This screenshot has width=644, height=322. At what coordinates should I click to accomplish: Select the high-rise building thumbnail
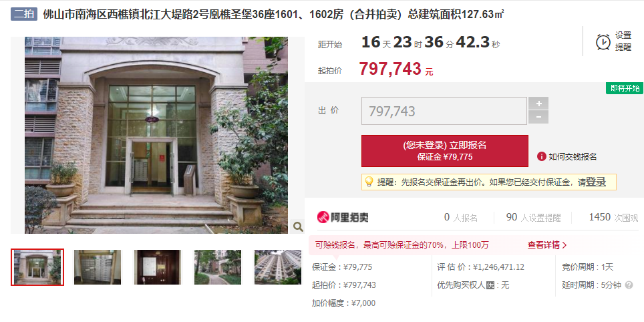point(278,267)
